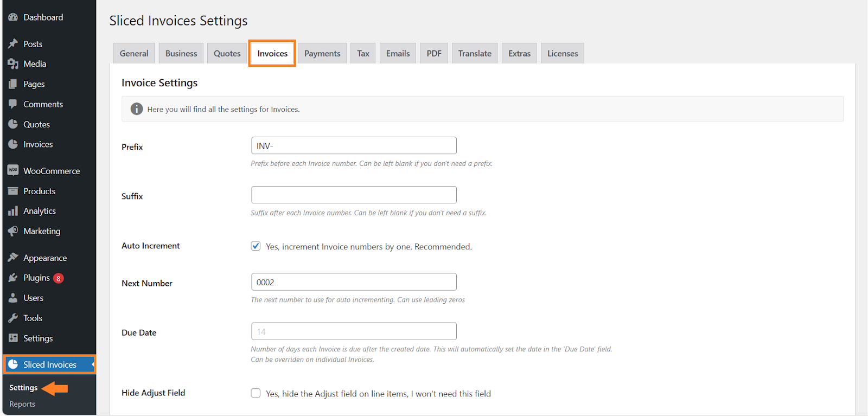This screenshot has height=416, width=868.
Task: Switch to the General tab
Action: 134,53
